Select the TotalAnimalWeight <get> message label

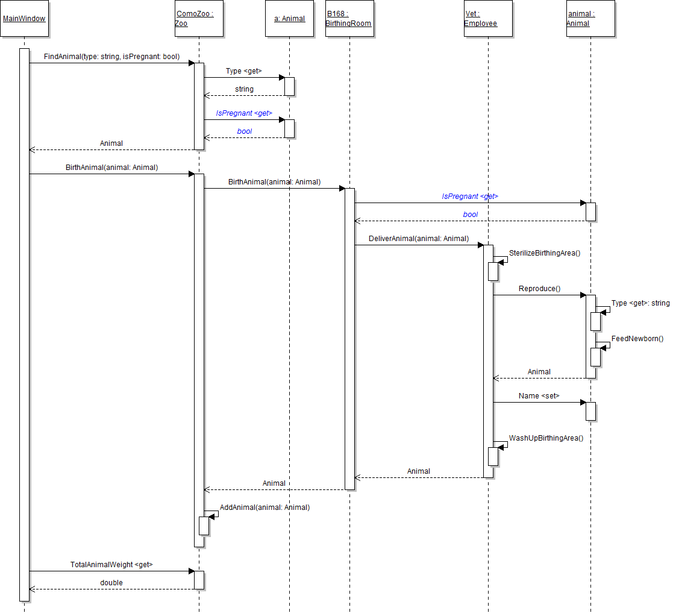[x=111, y=565]
